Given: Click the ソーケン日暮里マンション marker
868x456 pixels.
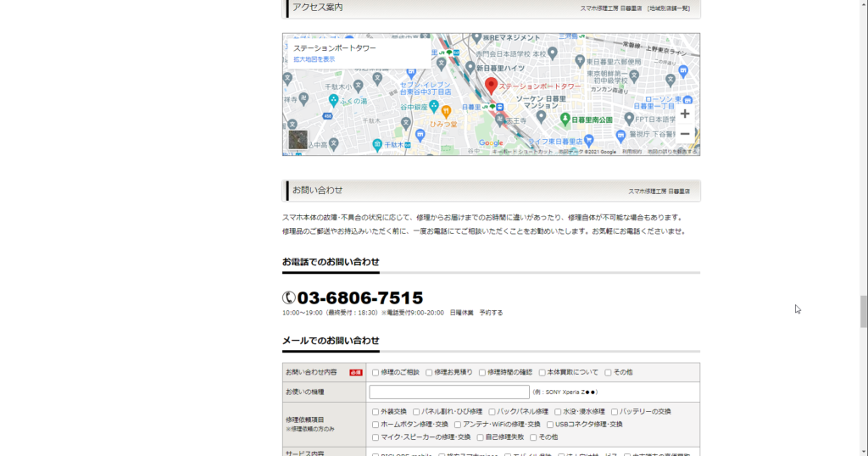Looking at the screenshot, I should click(x=541, y=116).
